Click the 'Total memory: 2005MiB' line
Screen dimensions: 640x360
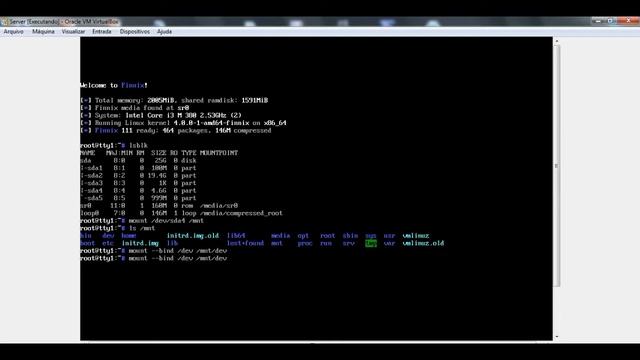[x=174, y=100]
